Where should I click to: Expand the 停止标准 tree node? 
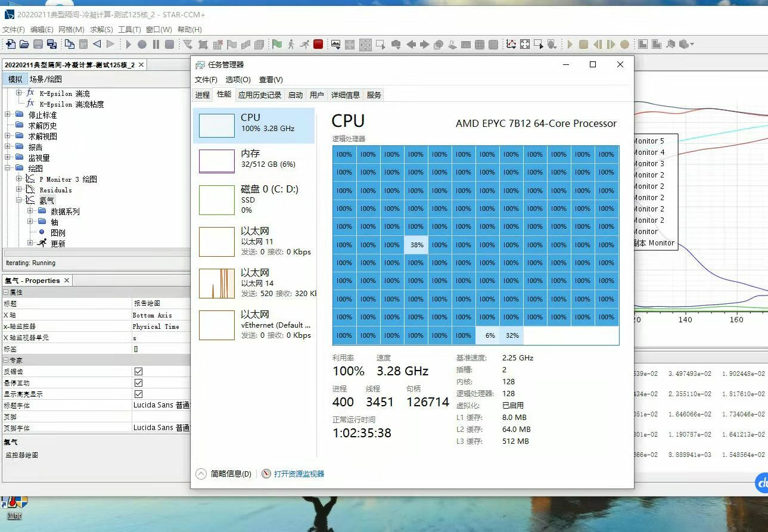(x=8, y=114)
